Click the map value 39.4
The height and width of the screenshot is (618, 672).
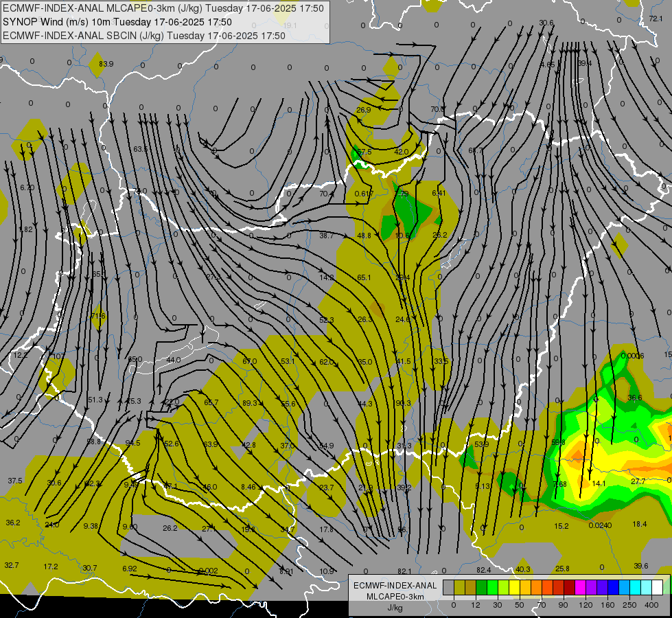tap(585, 63)
